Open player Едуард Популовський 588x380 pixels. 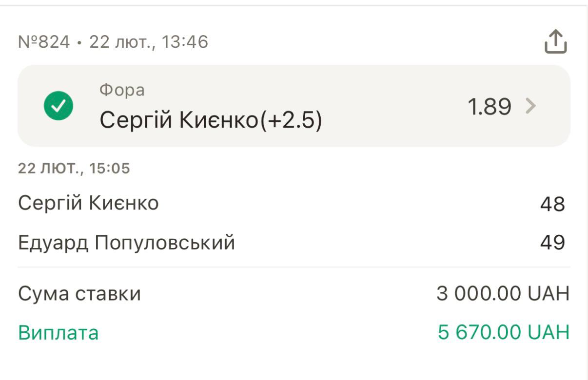coord(126,243)
